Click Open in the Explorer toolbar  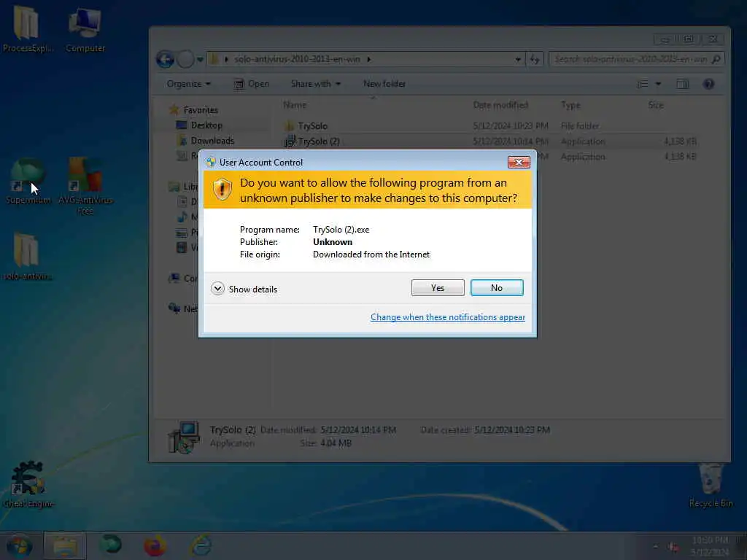pos(252,84)
